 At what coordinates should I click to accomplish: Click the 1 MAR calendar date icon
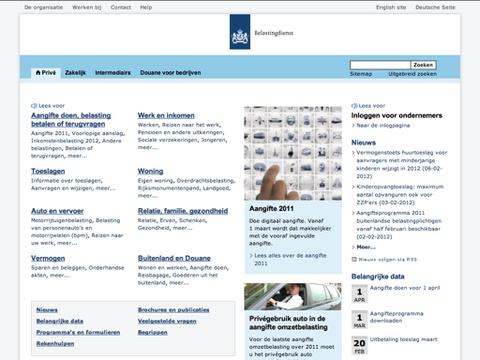[x=359, y=320]
